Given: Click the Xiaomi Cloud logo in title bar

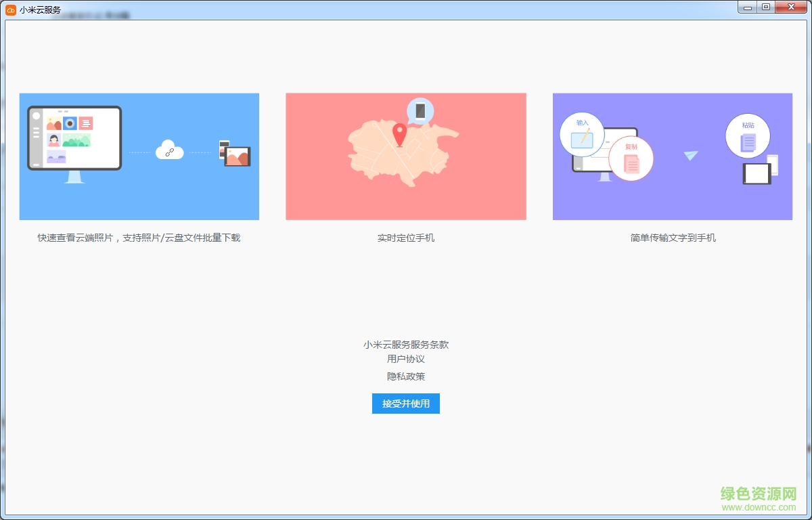Looking at the screenshot, I should tap(9, 9).
